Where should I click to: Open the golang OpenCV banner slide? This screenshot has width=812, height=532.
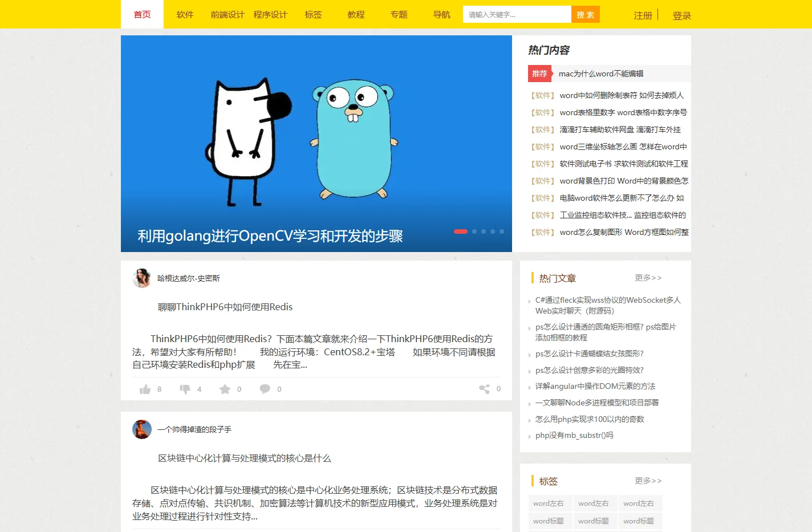pyautogui.click(x=316, y=144)
